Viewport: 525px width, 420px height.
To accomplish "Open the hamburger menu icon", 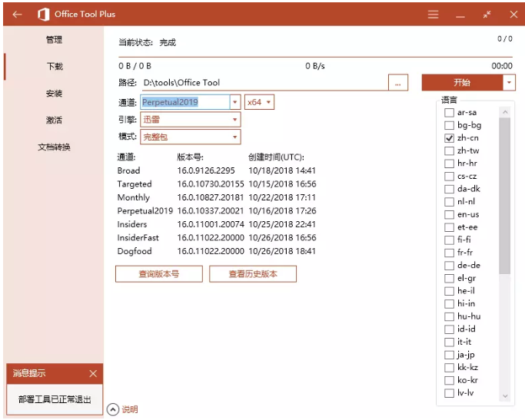I will pyautogui.click(x=433, y=15).
